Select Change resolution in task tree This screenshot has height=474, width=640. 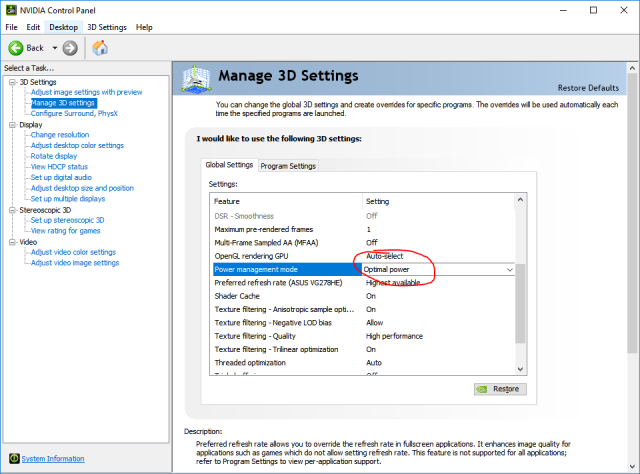(59, 135)
